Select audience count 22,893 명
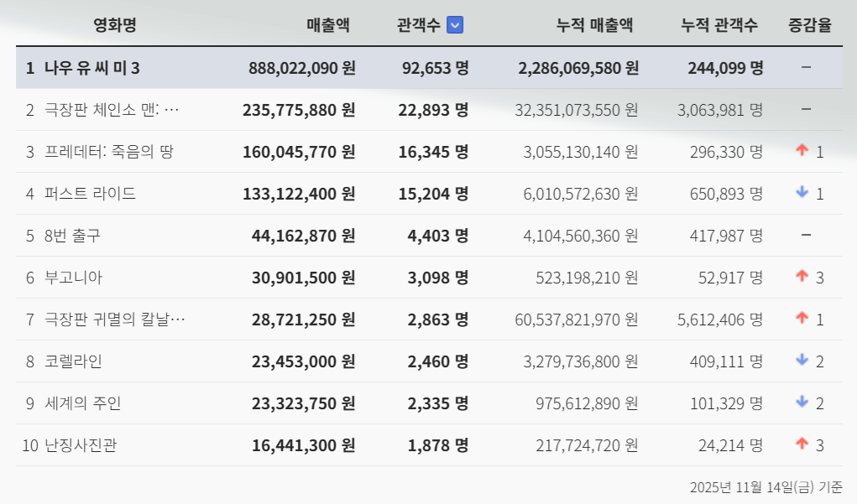857x504 pixels. pos(433,110)
